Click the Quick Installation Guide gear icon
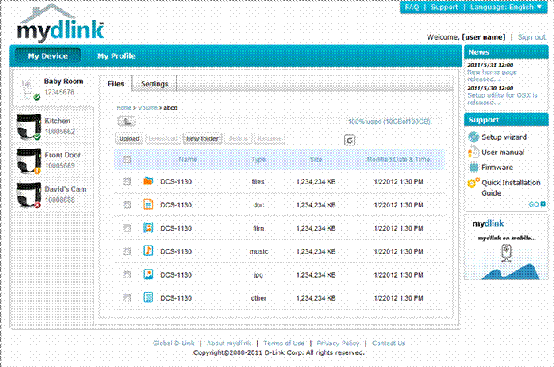This screenshot has height=367, width=554. tap(472, 183)
